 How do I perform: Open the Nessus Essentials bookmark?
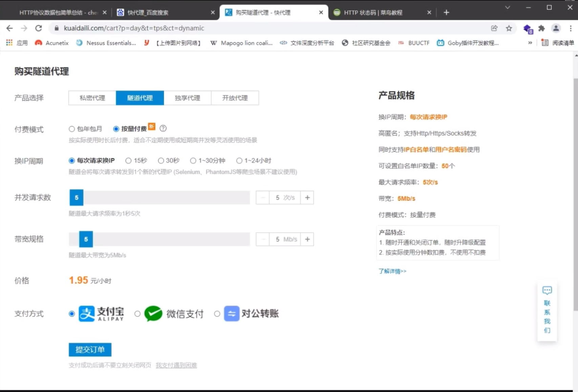click(x=106, y=43)
